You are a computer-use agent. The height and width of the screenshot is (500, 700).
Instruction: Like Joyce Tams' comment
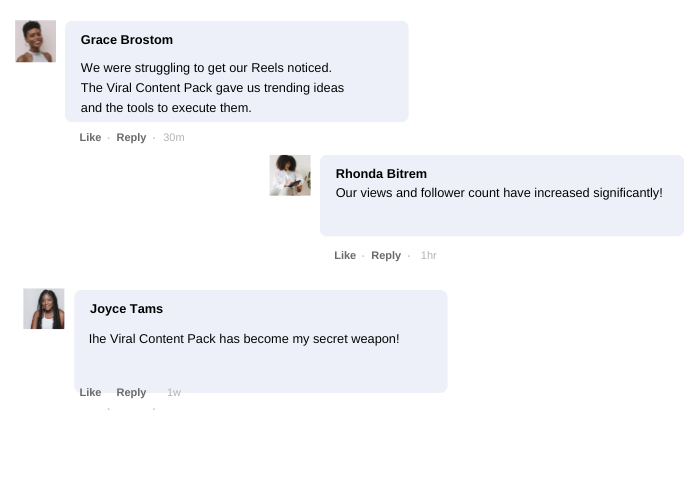tap(90, 392)
